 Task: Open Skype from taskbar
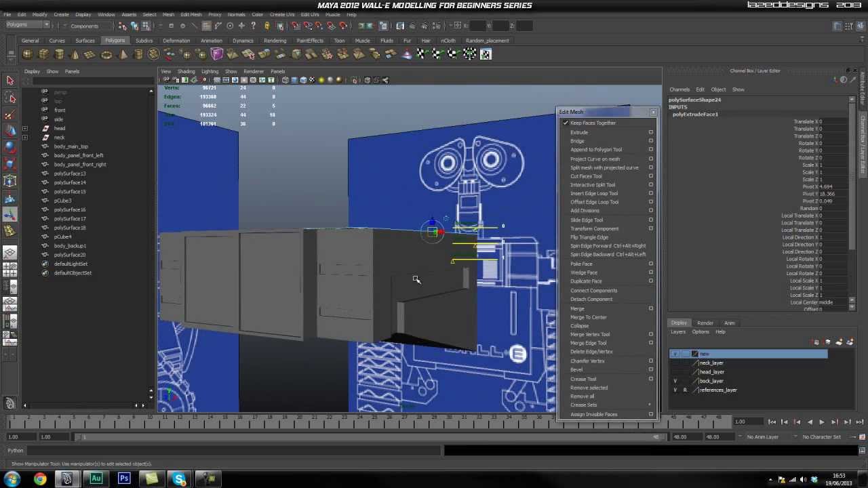(x=179, y=479)
